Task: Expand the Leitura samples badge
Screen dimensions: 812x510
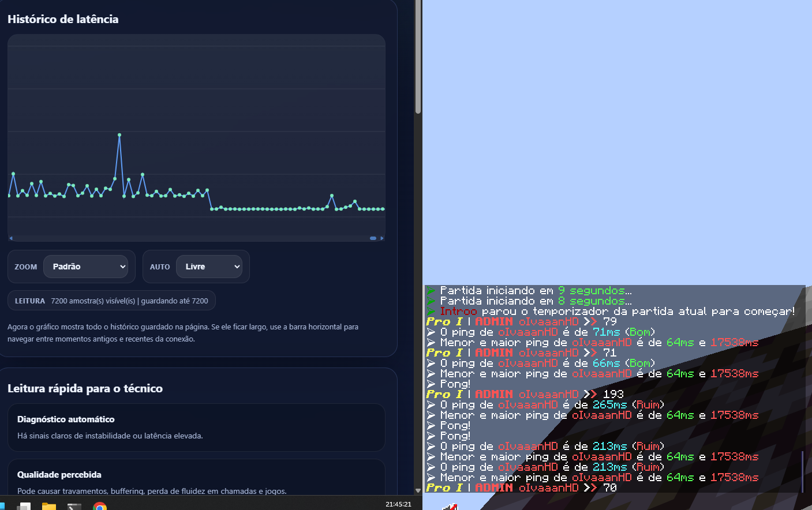Action: (111, 300)
